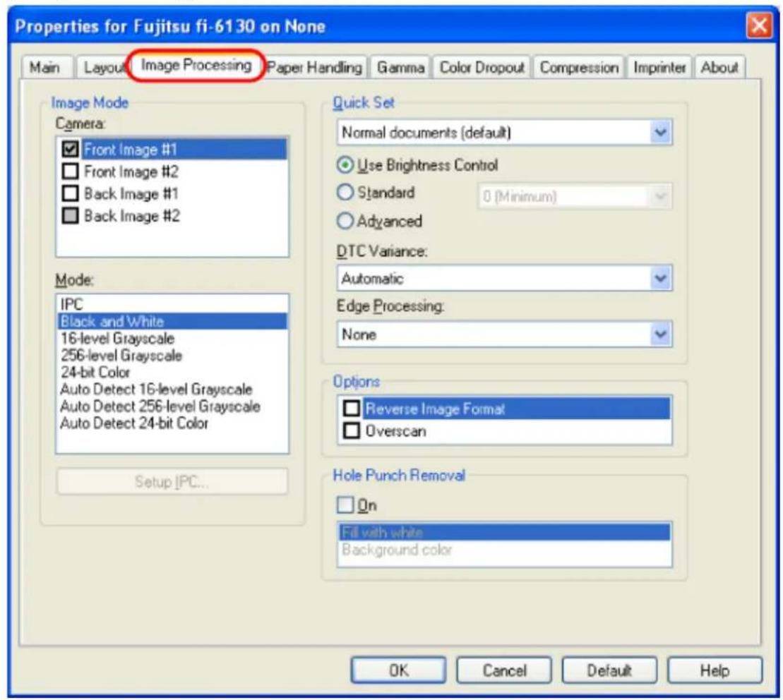Screen dimensions: 783x700
Task: View the About tab
Action: pyautogui.click(x=719, y=67)
